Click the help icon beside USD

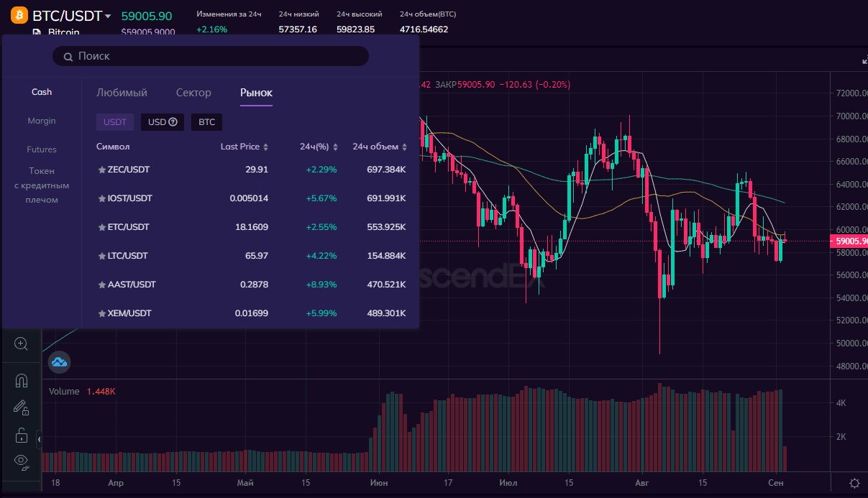(173, 122)
